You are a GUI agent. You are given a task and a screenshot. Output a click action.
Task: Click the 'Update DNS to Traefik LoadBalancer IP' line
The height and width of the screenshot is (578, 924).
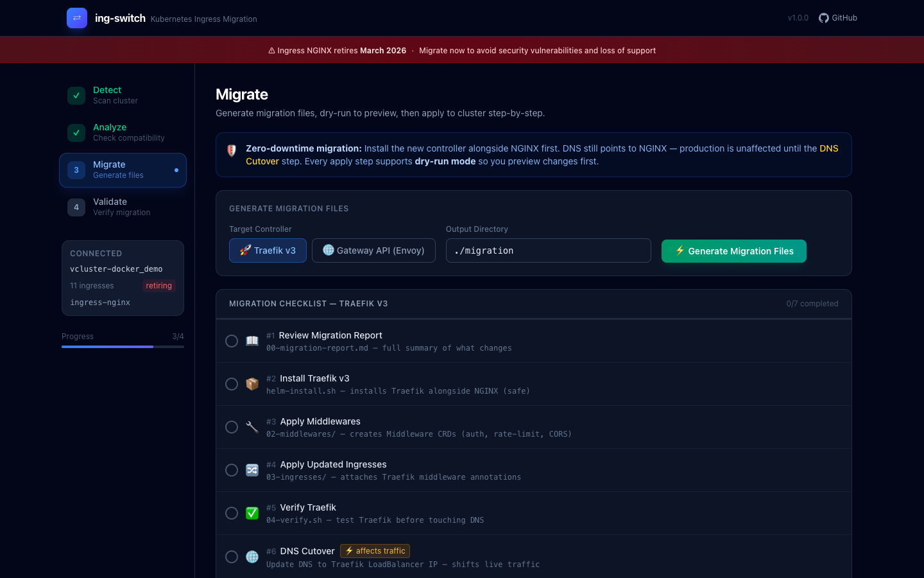click(403, 565)
